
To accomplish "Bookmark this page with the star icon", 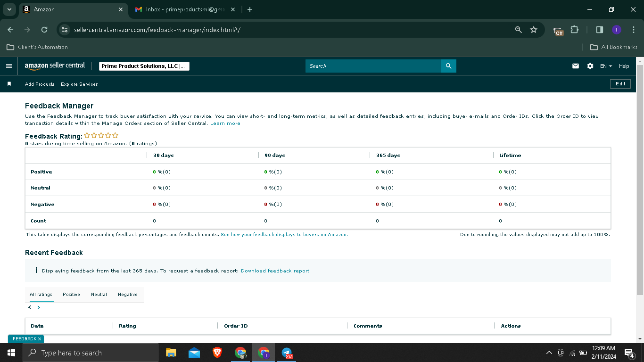I will pos(534,30).
